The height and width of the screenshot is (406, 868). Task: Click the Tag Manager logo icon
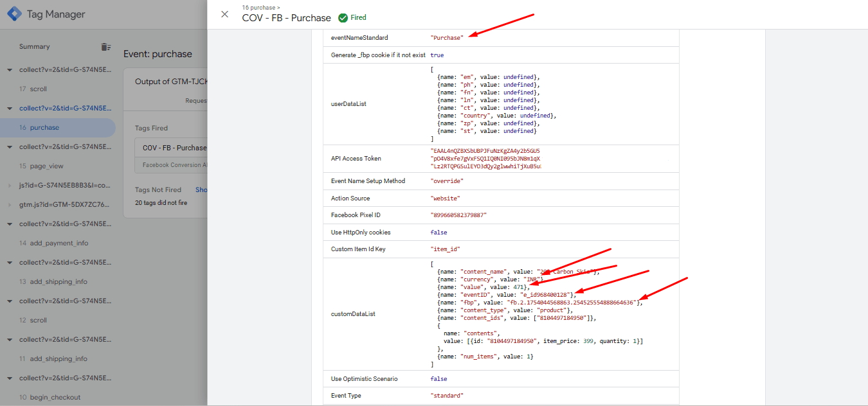click(x=14, y=14)
